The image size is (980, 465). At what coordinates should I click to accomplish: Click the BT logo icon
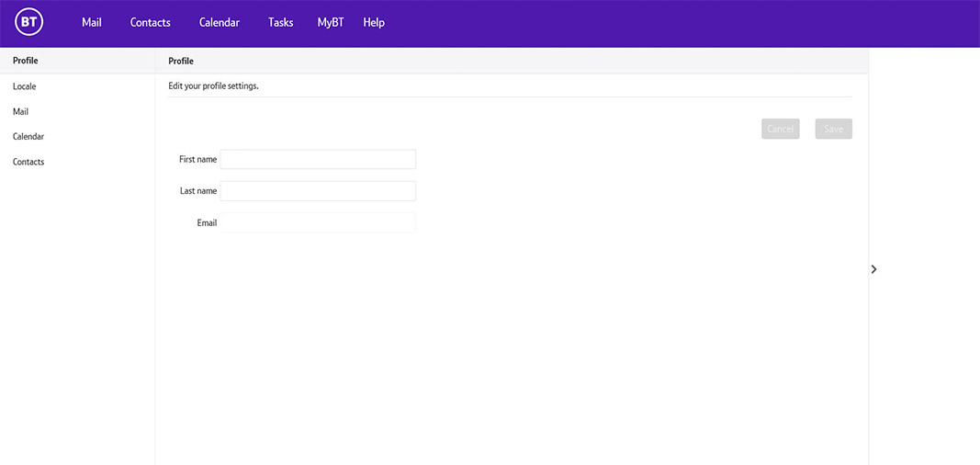pos(29,22)
